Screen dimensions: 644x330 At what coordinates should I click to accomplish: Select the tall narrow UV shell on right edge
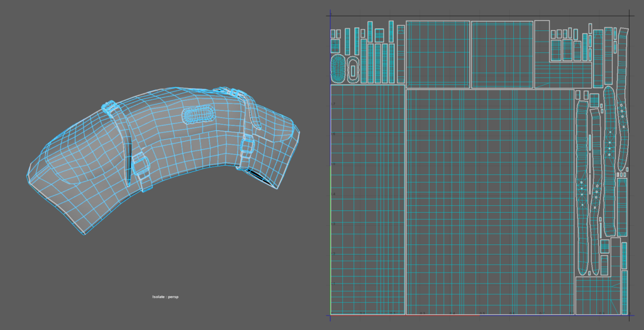coord(622,207)
